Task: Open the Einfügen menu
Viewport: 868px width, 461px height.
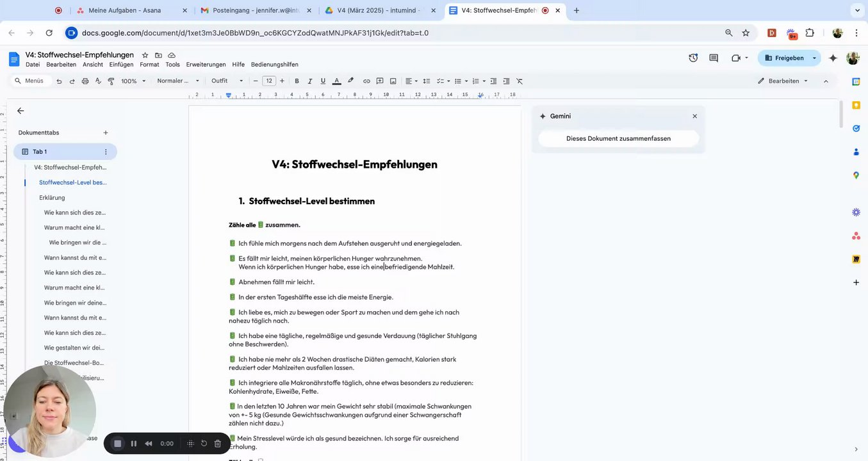Action: [122, 65]
